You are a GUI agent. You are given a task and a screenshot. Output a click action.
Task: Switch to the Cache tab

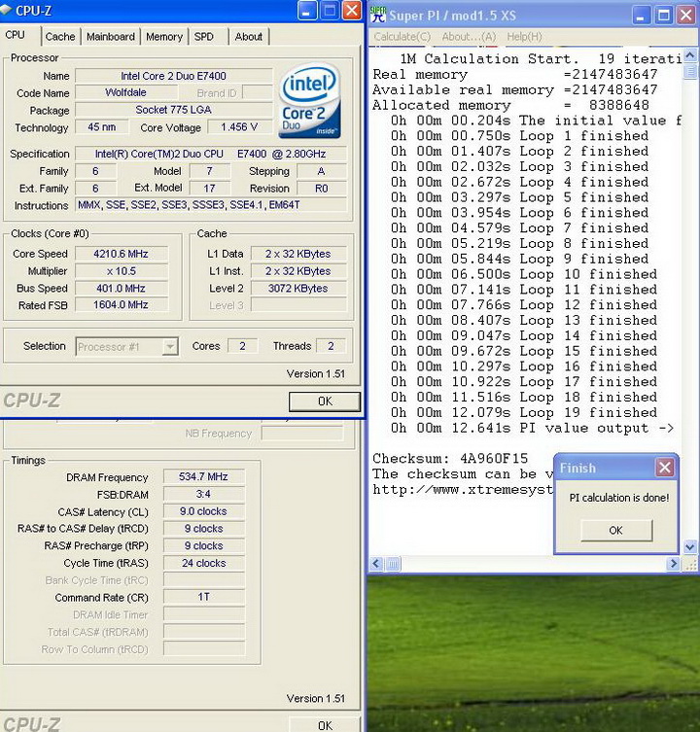click(x=60, y=36)
